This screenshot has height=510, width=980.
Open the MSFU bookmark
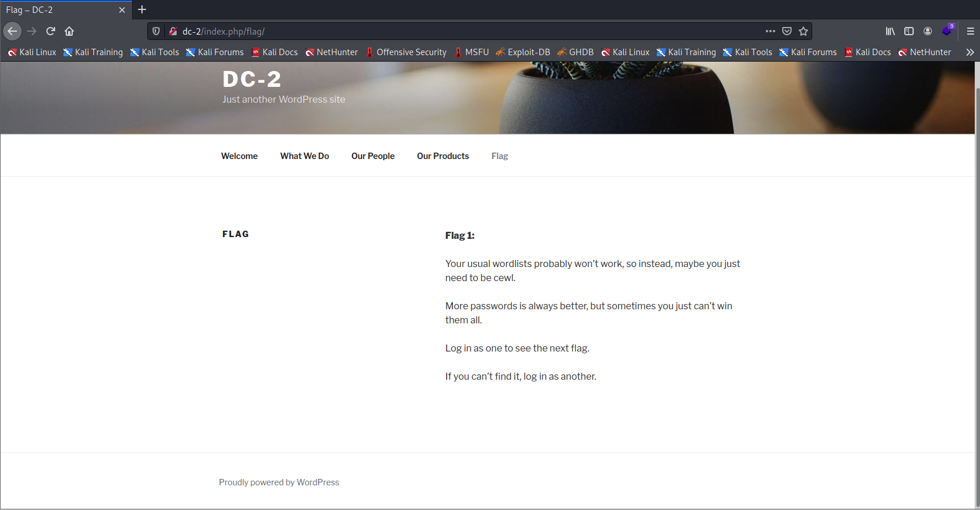471,52
